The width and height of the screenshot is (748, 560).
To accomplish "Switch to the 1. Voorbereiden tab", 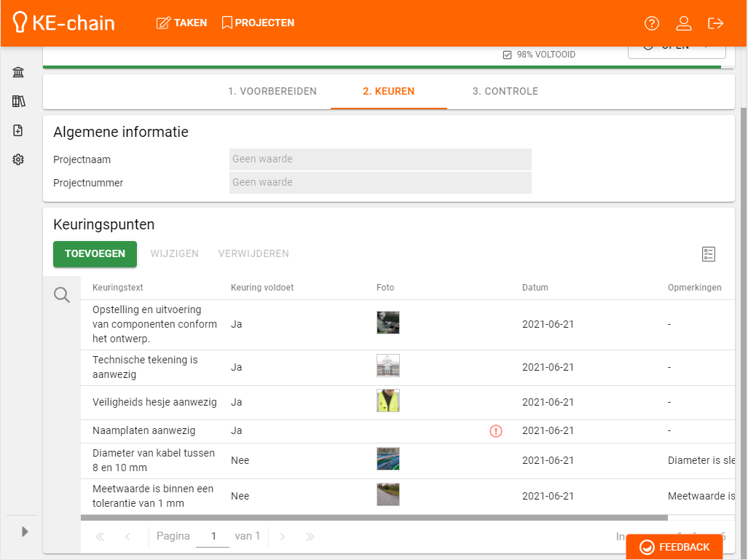I will (272, 92).
